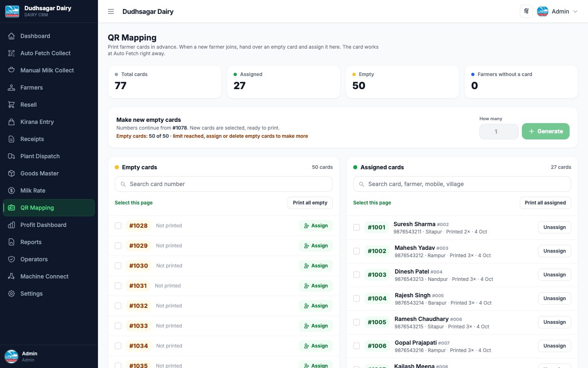This screenshot has width=588, height=368.
Task: Focus the Search card number field
Action: pyautogui.click(x=224, y=184)
